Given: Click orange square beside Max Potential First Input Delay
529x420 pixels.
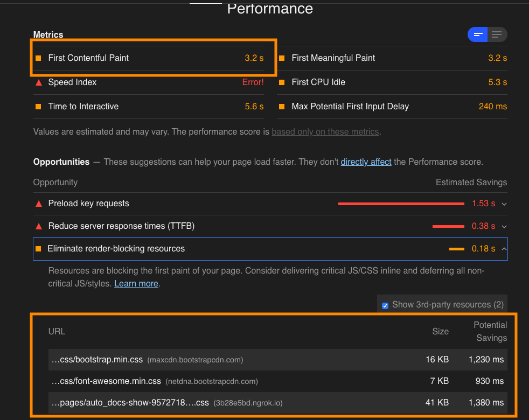Looking at the screenshot, I should tap(282, 107).
